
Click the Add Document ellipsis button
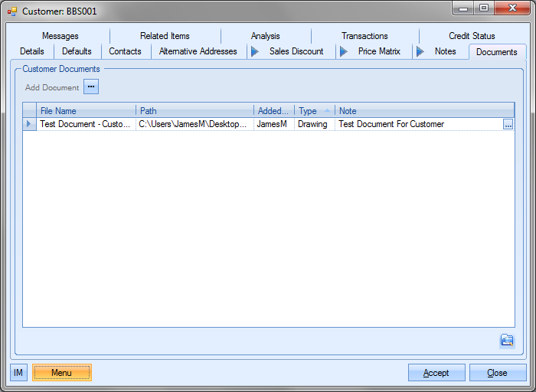(x=91, y=87)
